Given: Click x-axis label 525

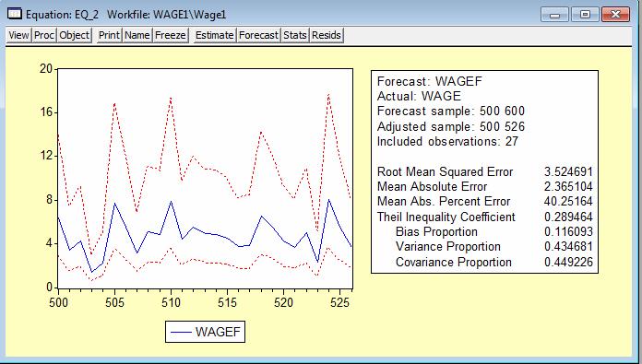Looking at the screenshot, I should [339, 303].
